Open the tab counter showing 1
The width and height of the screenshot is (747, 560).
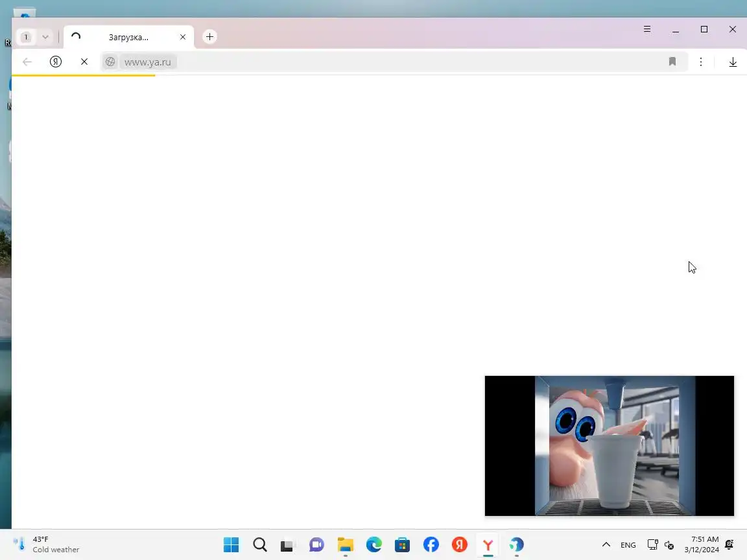[26, 37]
